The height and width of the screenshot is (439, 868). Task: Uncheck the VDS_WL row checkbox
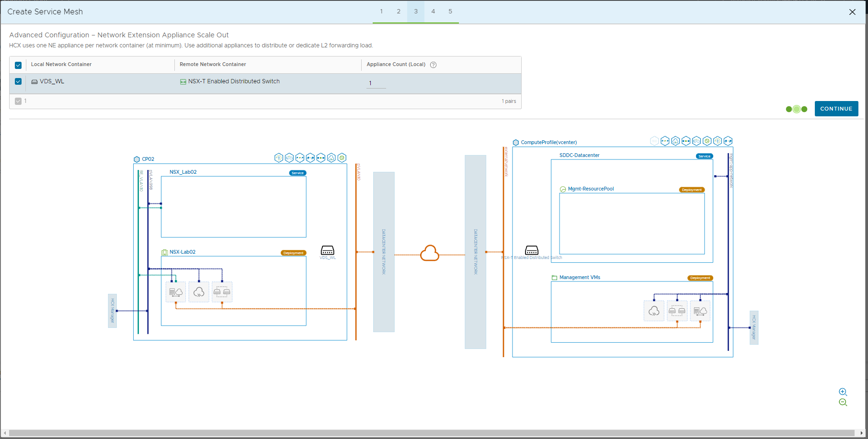coord(18,81)
